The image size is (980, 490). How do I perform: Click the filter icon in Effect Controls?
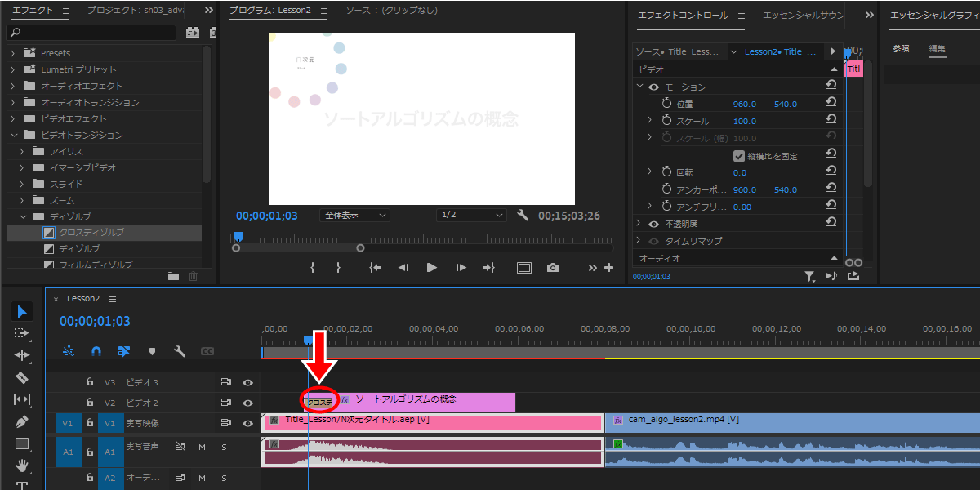810,277
